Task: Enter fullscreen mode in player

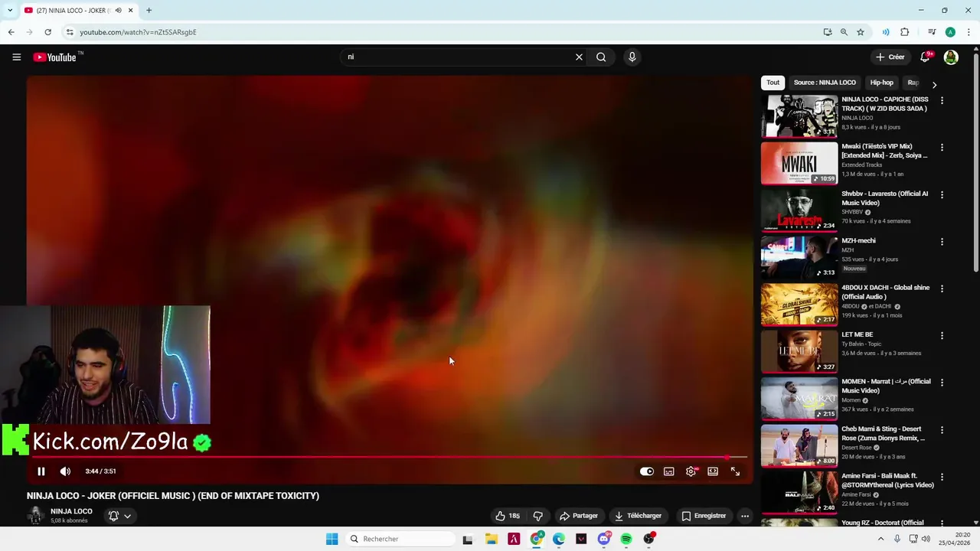Action: [x=735, y=471]
